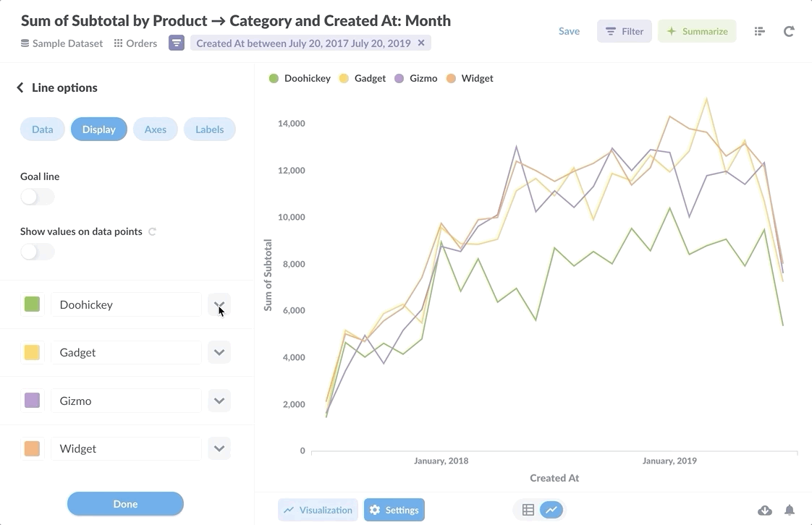812x525 pixels.
Task: Switch to the Axes tab
Action: pyautogui.click(x=156, y=129)
